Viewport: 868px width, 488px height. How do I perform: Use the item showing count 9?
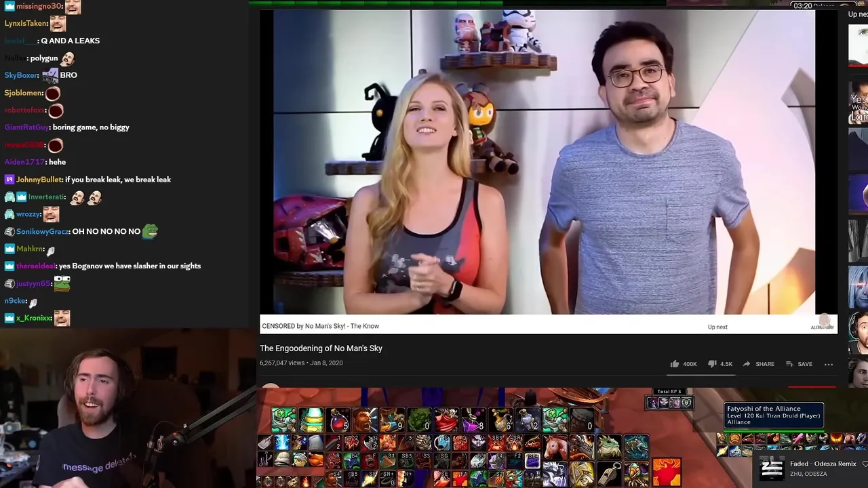pyautogui.click(x=392, y=420)
